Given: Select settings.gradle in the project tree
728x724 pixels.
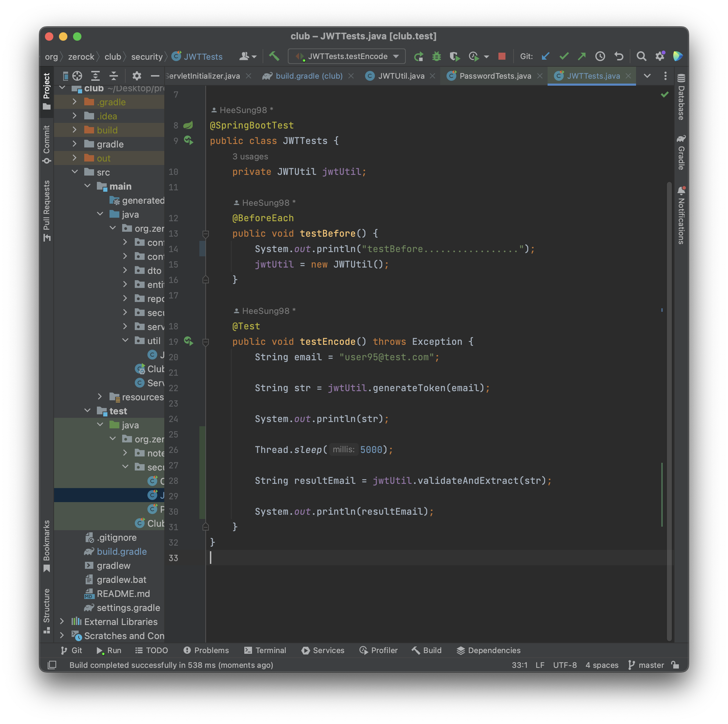Looking at the screenshot, I should point(128,607).
